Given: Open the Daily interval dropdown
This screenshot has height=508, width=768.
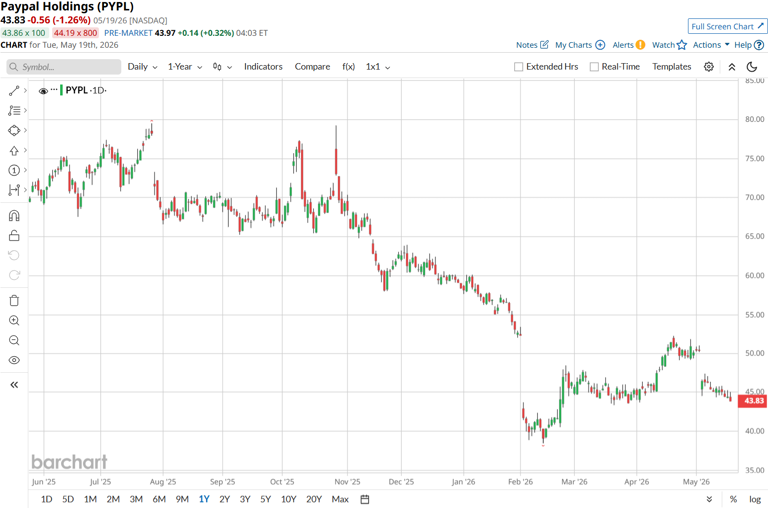Looking at the screenshot, I should tap(143, 67).
